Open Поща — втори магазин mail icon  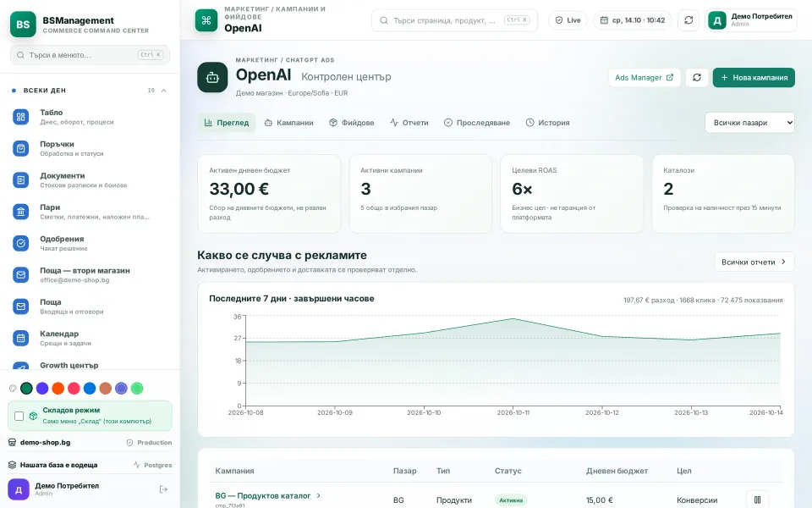[20, 274]
